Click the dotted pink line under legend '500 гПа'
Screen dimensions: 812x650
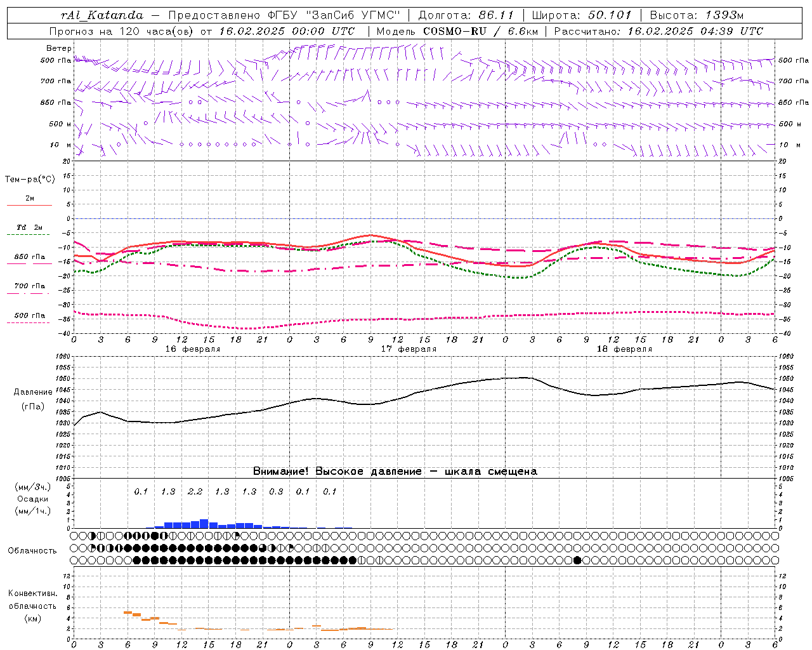pos(29,323)
